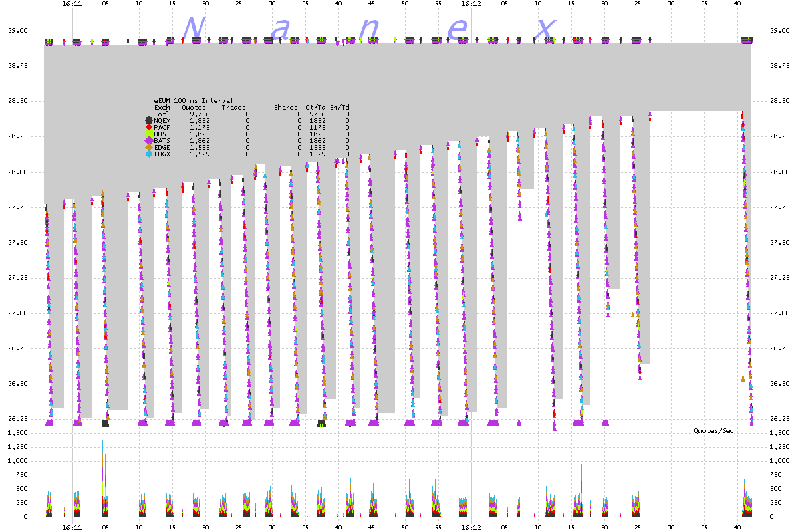Click the EDGX quotes value "1,529"

[199, 154]
